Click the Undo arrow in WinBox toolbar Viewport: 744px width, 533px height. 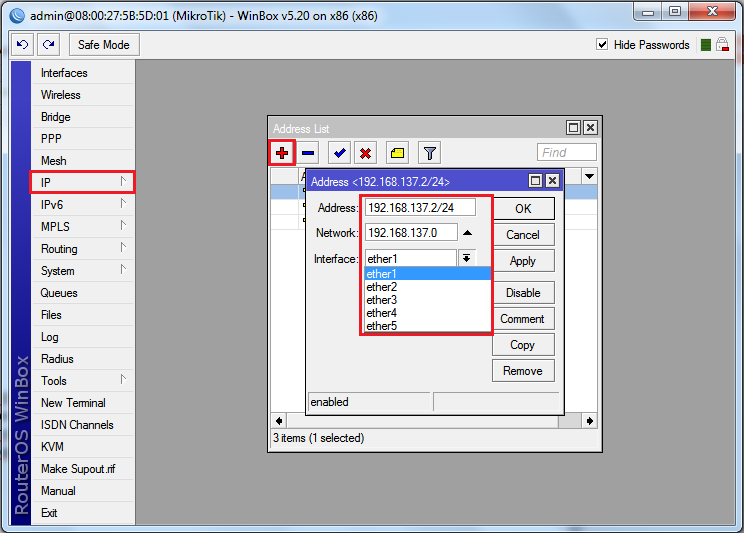pos(22,45)
